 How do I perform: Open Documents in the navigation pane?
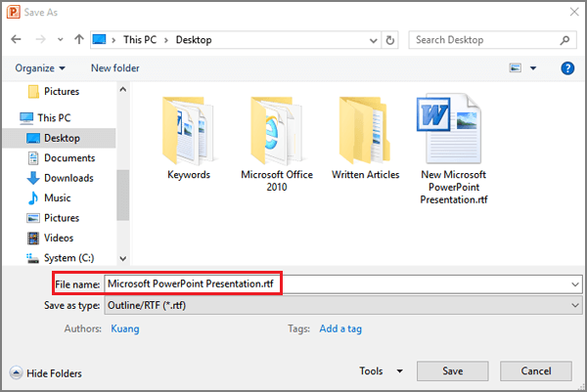point(62,157)
